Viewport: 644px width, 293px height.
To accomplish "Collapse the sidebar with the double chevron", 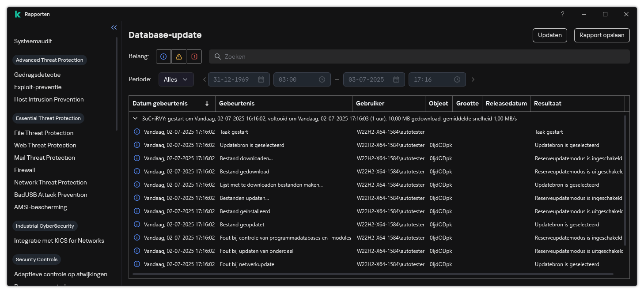I will (x=114, y=27).
